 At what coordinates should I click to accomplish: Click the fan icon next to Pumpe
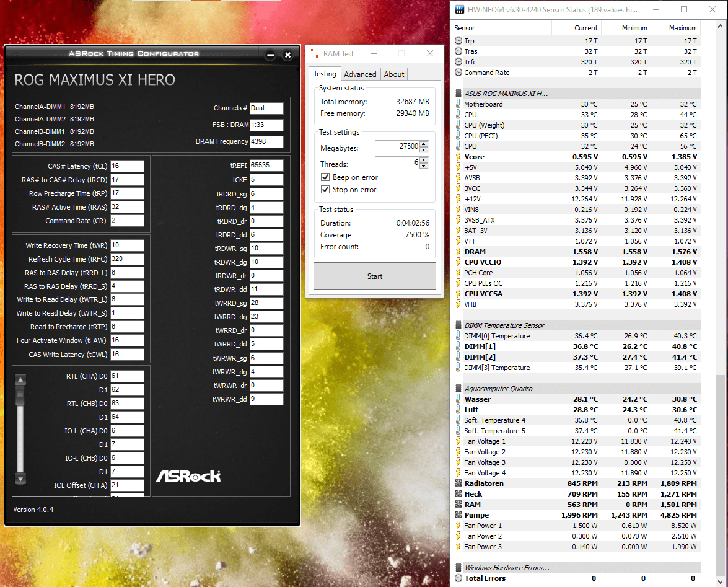458,515
